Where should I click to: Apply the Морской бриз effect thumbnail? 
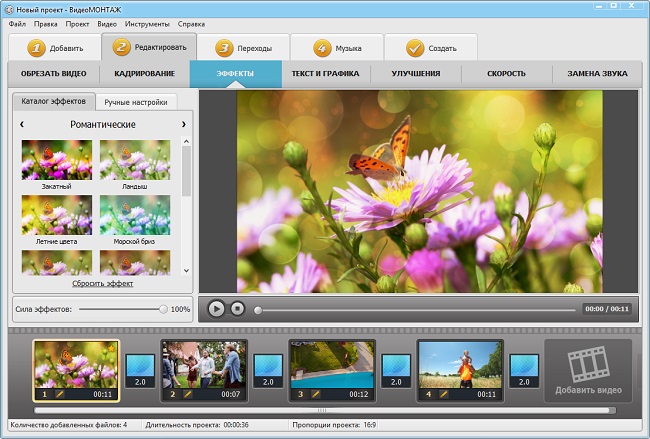click(x=135, y=215)
